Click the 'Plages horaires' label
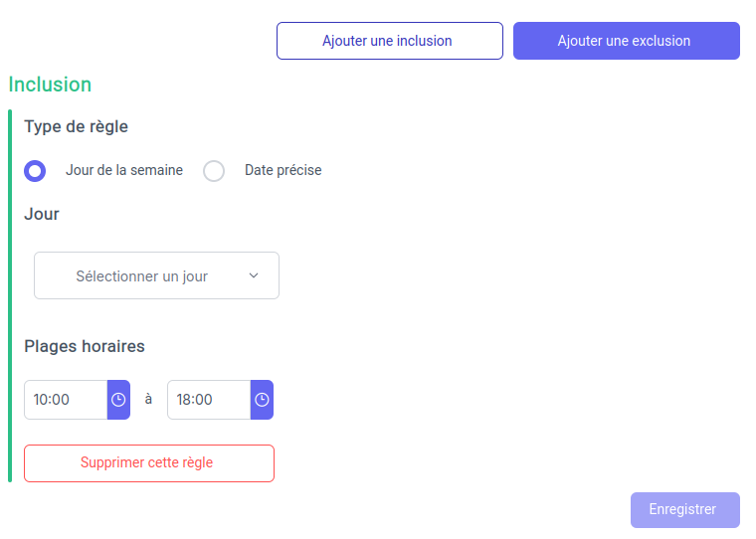 (85, 346)
